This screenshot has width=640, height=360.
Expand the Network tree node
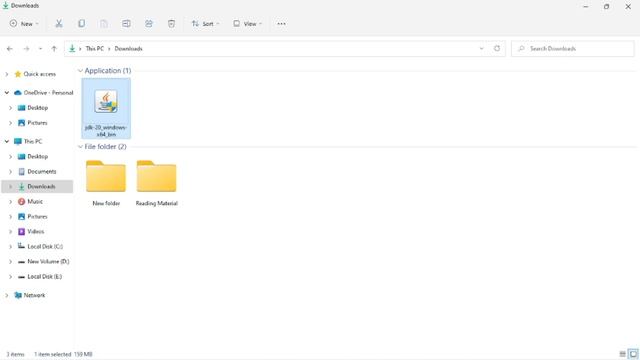point(7,295)
